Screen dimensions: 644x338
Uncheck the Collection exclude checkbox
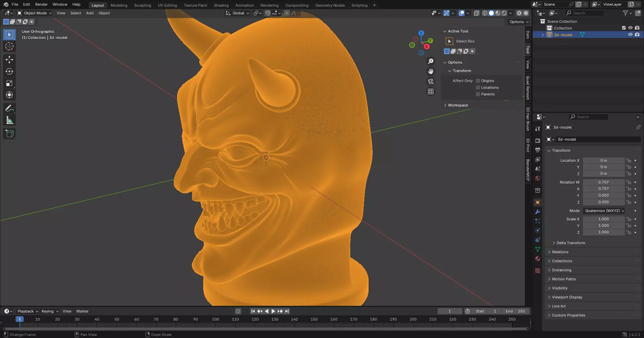(x=624, y=28)
